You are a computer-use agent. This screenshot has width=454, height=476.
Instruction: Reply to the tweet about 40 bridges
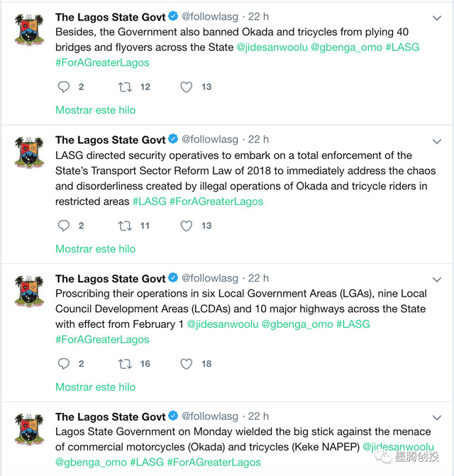tap(63, 87)
